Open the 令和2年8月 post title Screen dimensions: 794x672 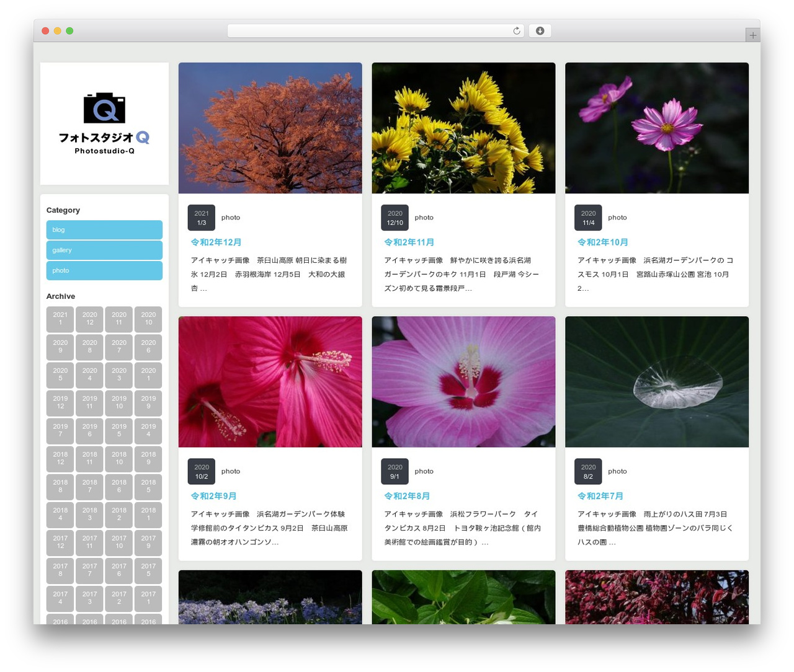pyautogui.click(x=407, y=496)
